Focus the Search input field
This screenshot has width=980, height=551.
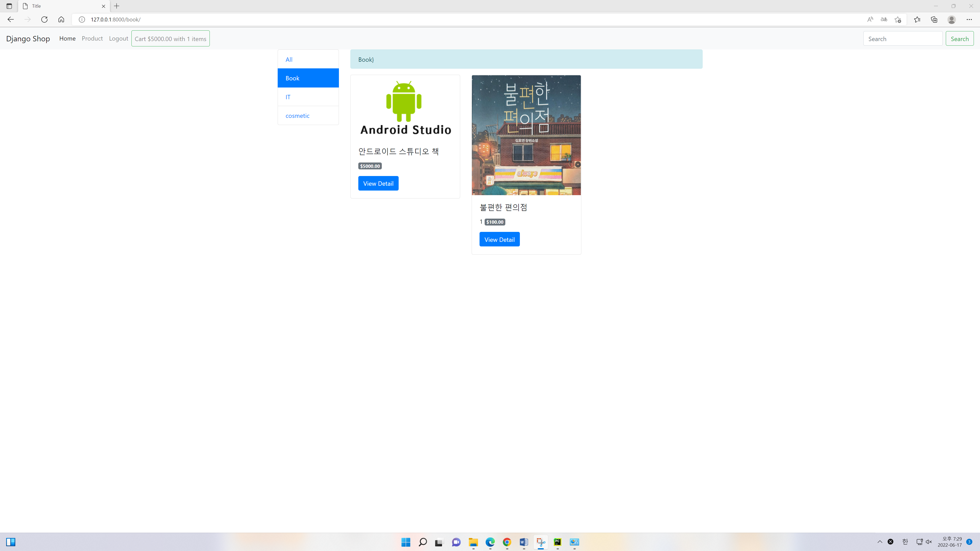coord(902,39)
